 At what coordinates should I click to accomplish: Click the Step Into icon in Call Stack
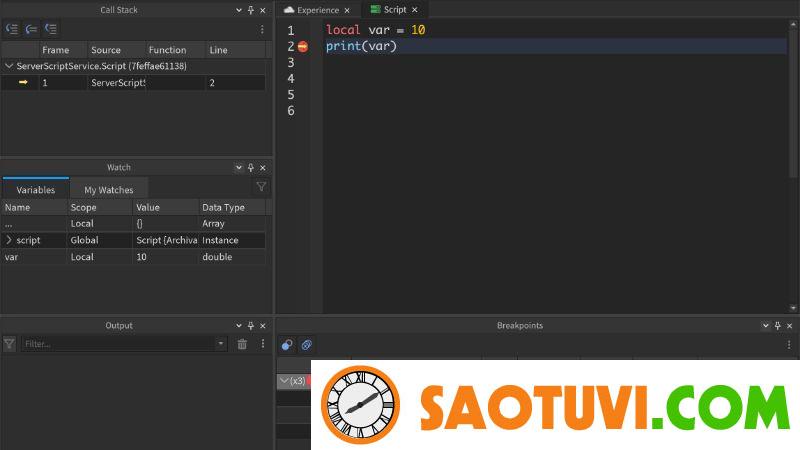12,29
